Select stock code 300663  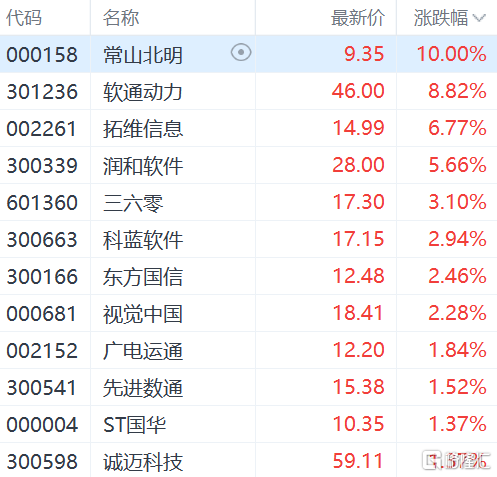[x=42, y=240]
